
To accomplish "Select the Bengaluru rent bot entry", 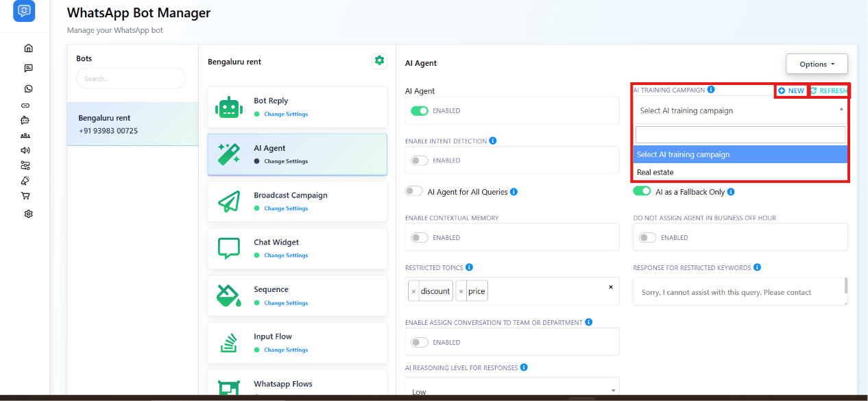I will tap(133, 124).
